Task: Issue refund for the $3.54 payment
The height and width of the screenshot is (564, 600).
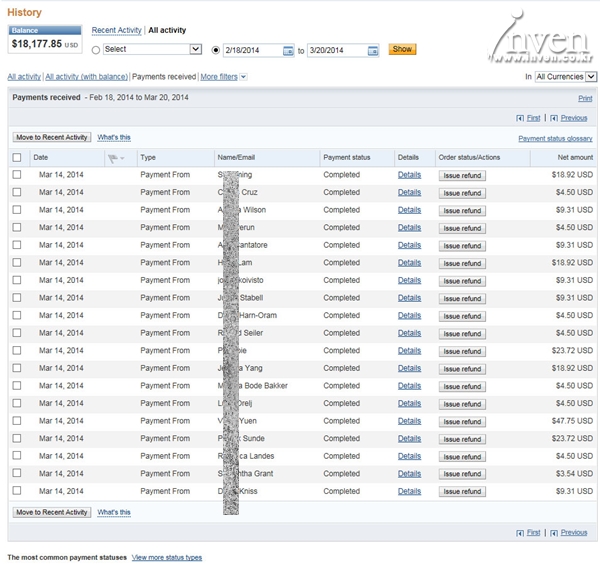Action: coord(462,474)
